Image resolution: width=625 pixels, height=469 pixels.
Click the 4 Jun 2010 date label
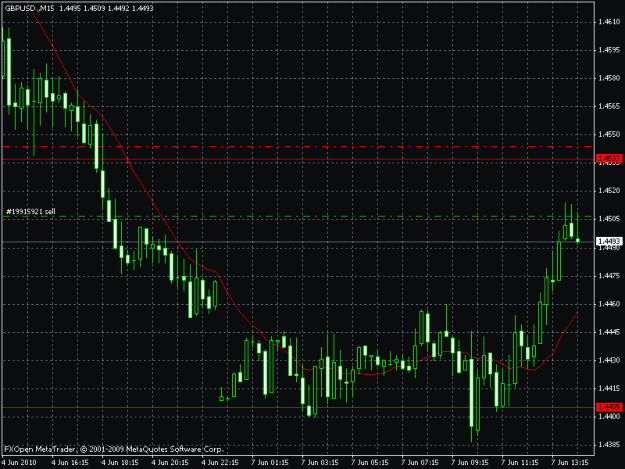coord(19,463)
